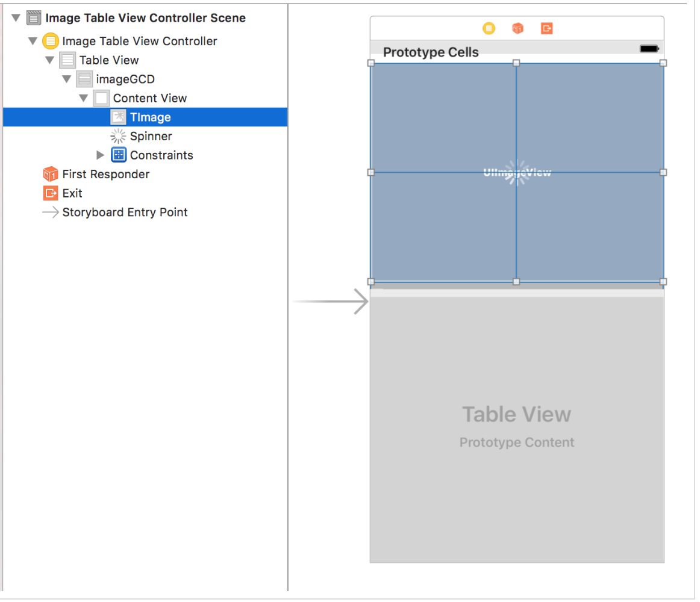Click the blue Constraints icon
Image resolution: width=700 pixels, height=602 pixels.
point(119,155)
